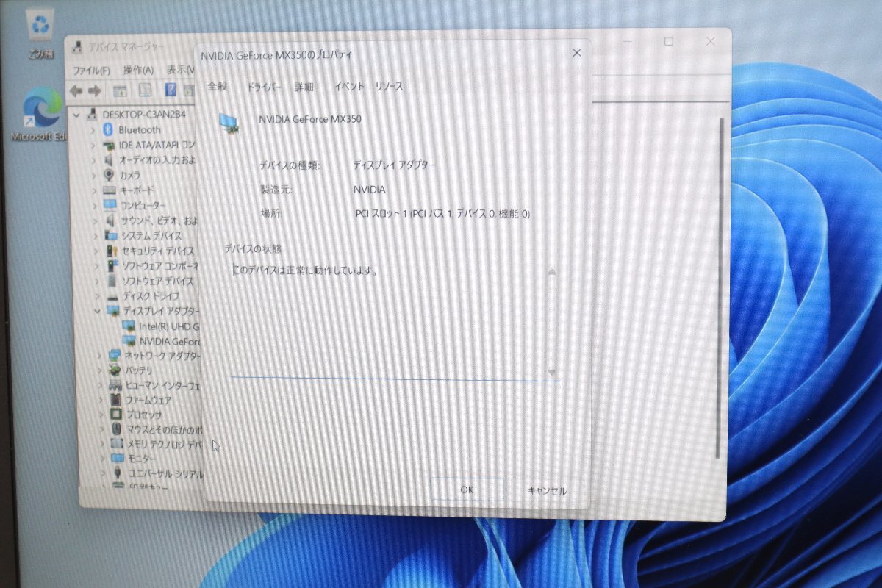Expand the モニター category
Viewport: 882px width, 588px height.
point(101,459)
